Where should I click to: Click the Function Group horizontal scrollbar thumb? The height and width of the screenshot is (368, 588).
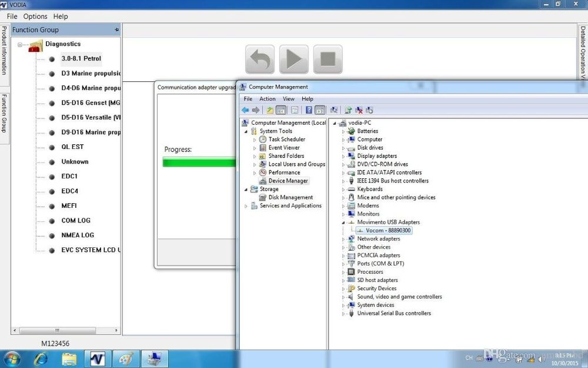[58, 330]
